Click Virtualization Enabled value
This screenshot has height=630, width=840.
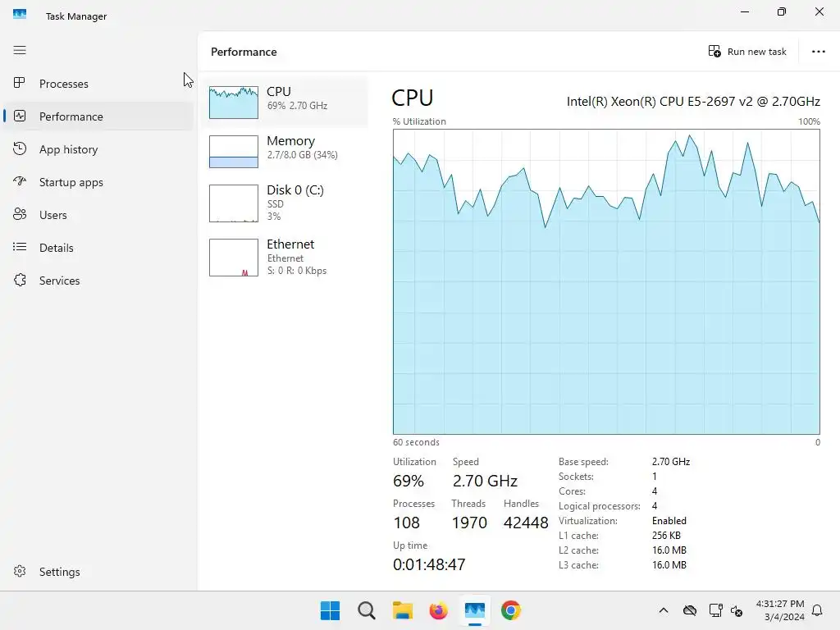[x=669, y=521]
